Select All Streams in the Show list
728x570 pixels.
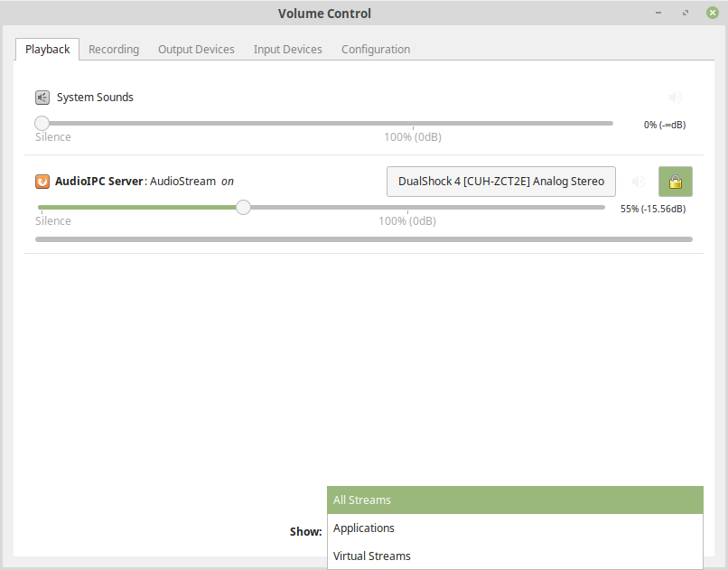pos(515,500)
